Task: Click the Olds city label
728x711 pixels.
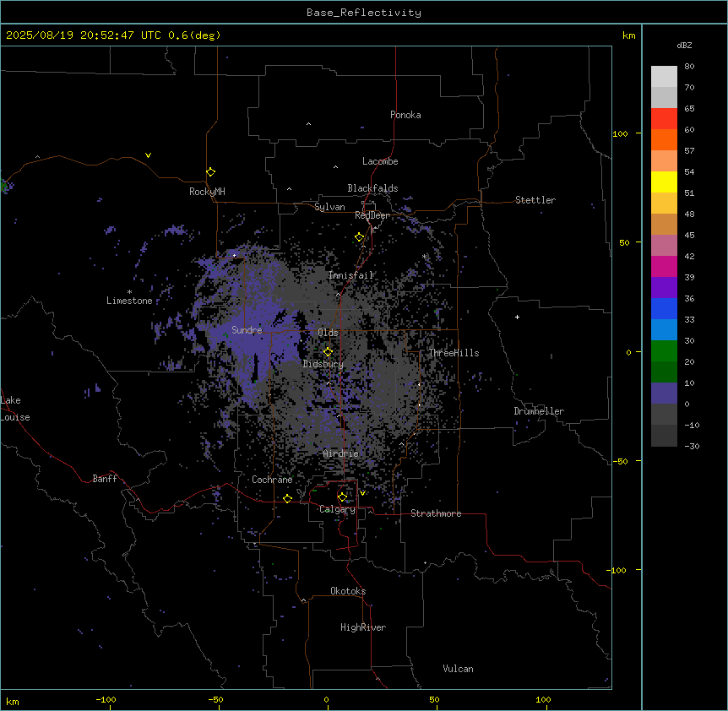Action: (328, 333)
